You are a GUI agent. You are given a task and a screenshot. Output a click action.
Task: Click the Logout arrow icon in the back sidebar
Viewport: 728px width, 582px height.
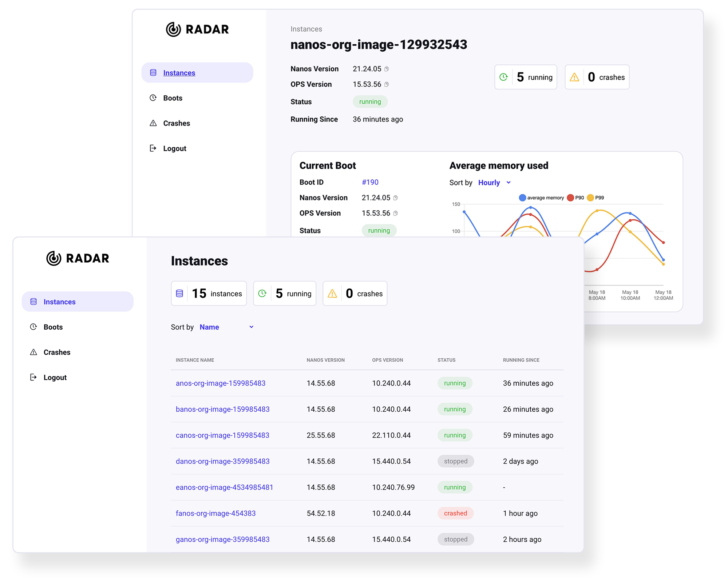153,148
